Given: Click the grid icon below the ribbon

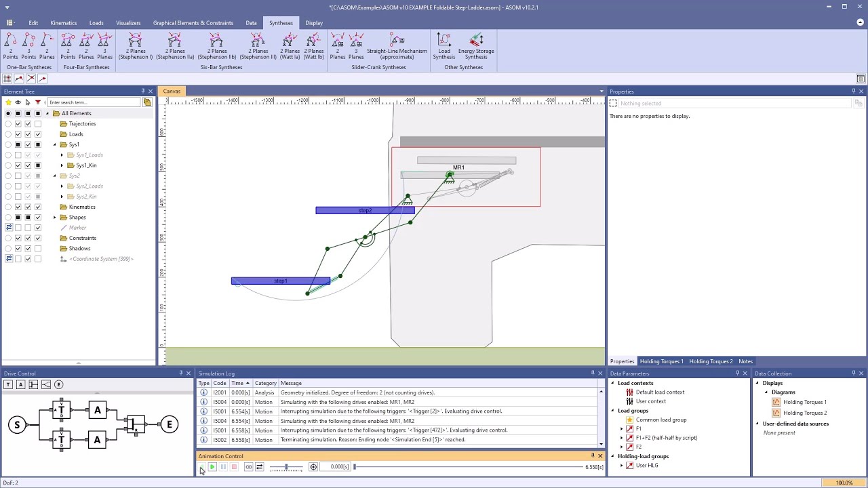Looking at the screenshot, I should coord(7,79).
